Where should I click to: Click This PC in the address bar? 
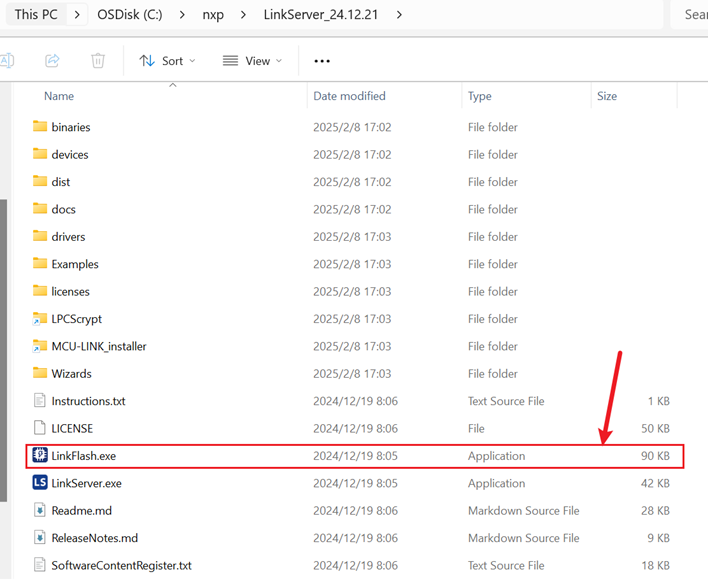[36, 15]
